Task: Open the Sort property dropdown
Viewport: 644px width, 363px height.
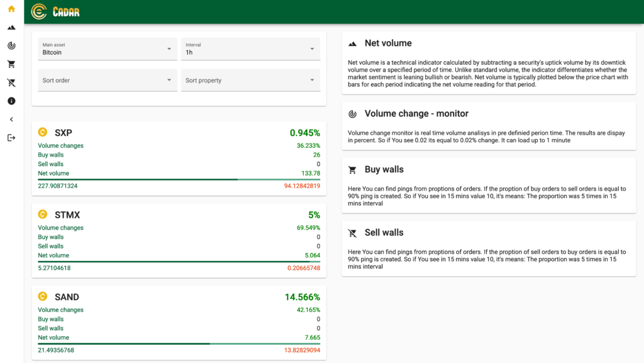Action: pos(250,80)
